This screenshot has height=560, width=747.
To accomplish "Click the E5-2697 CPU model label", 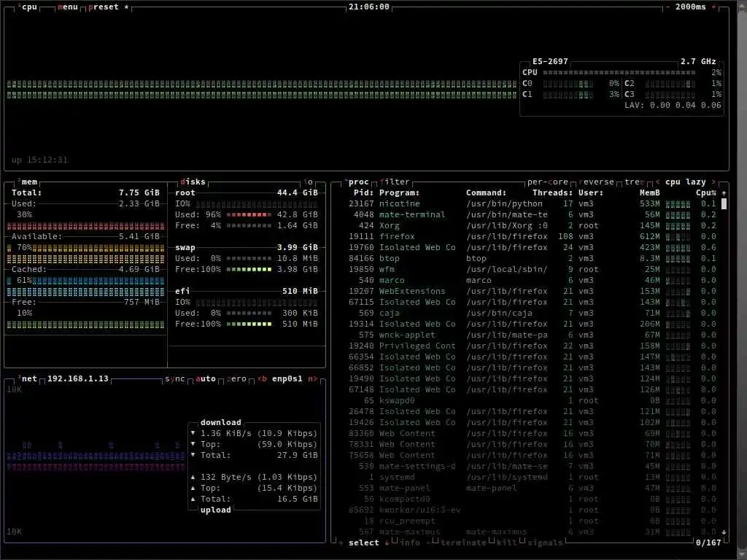I will 550,61.
